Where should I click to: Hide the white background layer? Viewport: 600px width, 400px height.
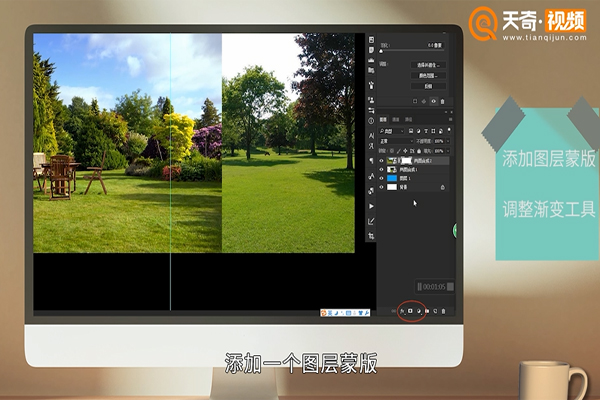coord(382,187)
